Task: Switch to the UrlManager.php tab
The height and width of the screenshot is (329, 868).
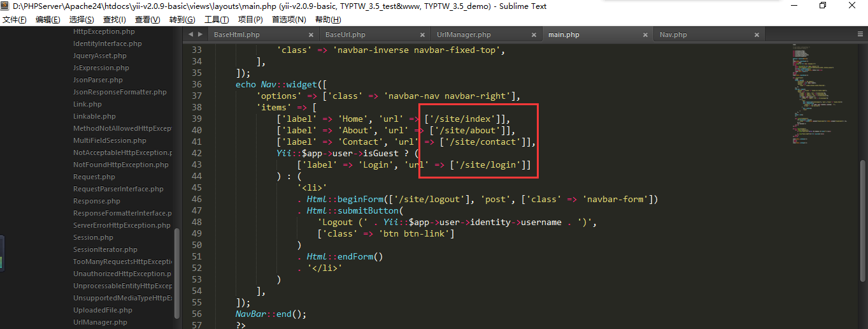Action: click(464, 35)
